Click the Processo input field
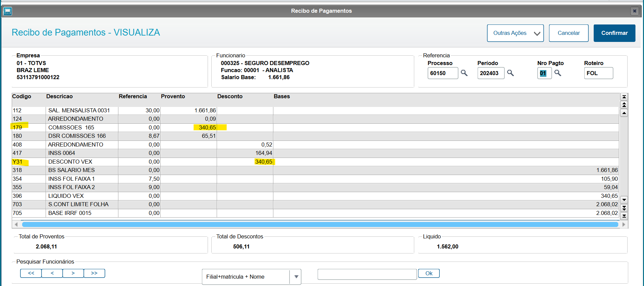 click(x=443, y=73)
